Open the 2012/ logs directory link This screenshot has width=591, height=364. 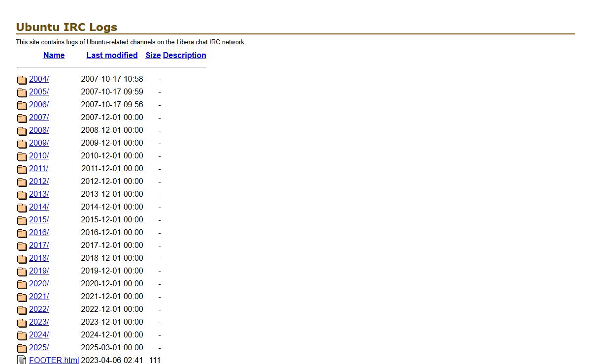39,182
